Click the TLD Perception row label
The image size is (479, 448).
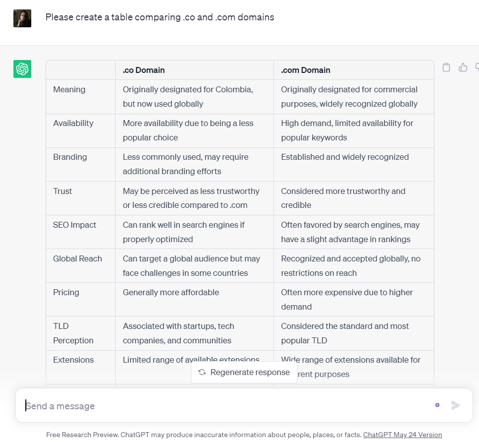pos(73,333)
